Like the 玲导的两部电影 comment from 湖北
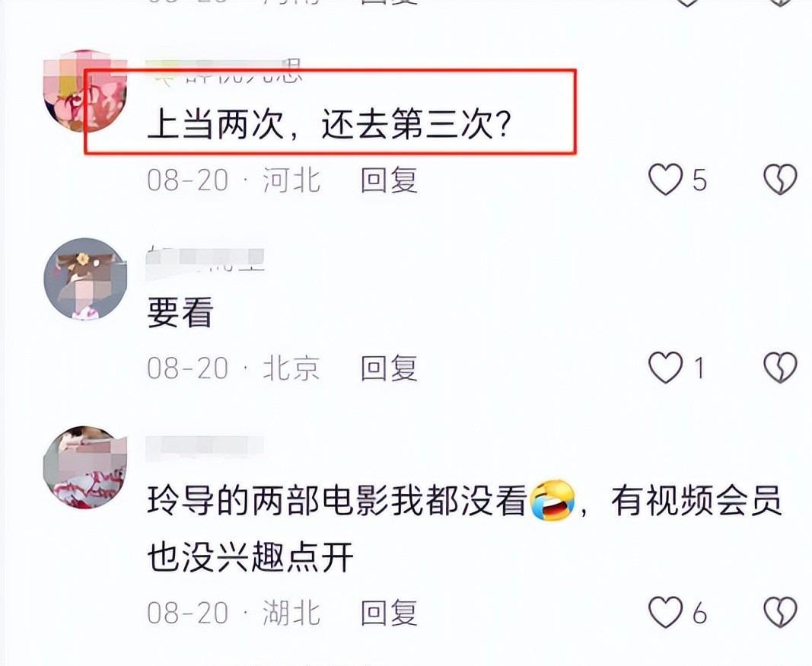Screen dimensions: 812x666 [665, 612]
